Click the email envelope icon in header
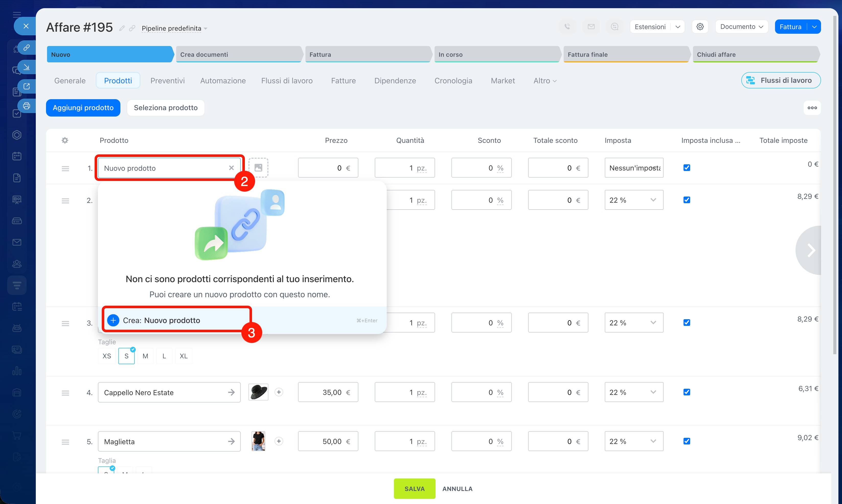 591,27
